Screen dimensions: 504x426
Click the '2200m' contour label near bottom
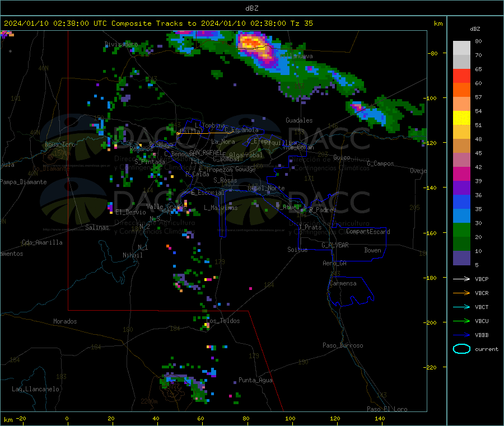149,401
